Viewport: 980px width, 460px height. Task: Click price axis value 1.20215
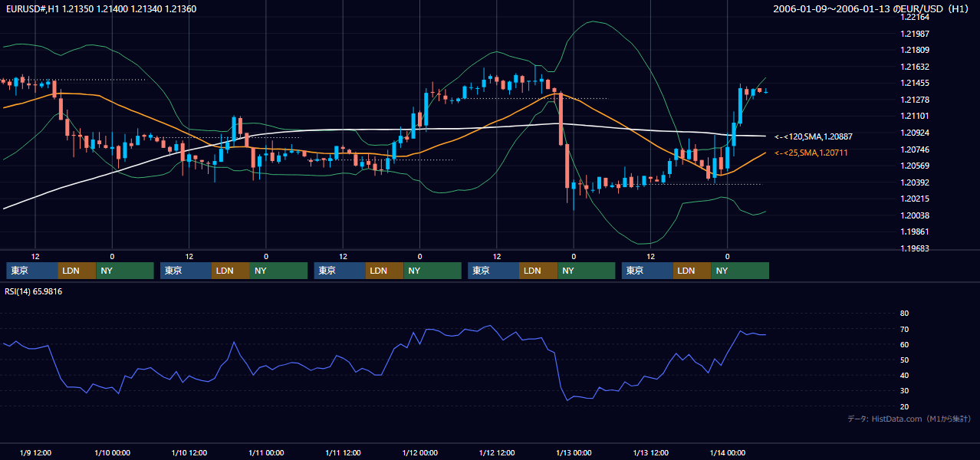(x=915, y=199)
